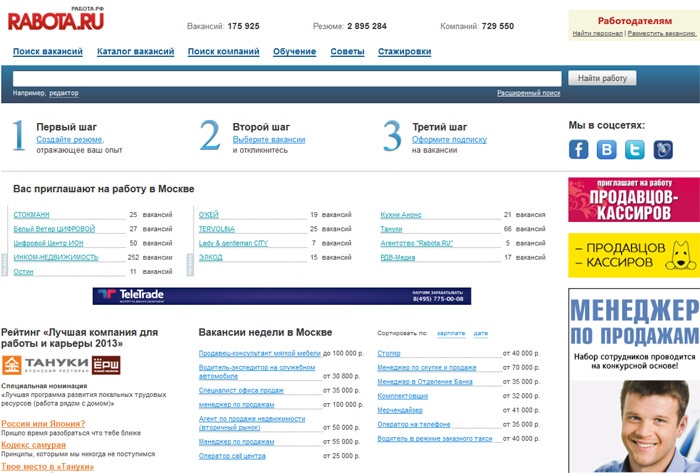Open the Обучение section
Image resolution: width=700 pixels, height=473 pixels.
click(294, 51)
